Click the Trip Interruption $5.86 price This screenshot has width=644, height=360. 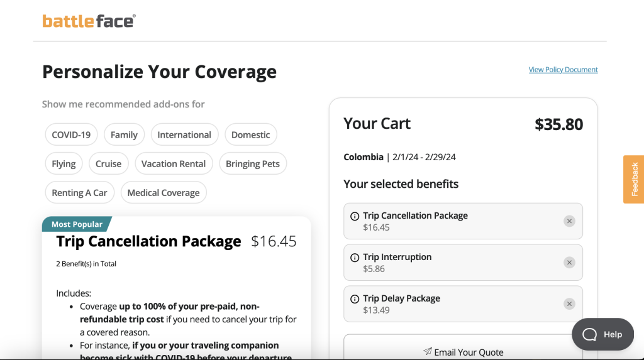pyautogui.click(x=374, y=269)
